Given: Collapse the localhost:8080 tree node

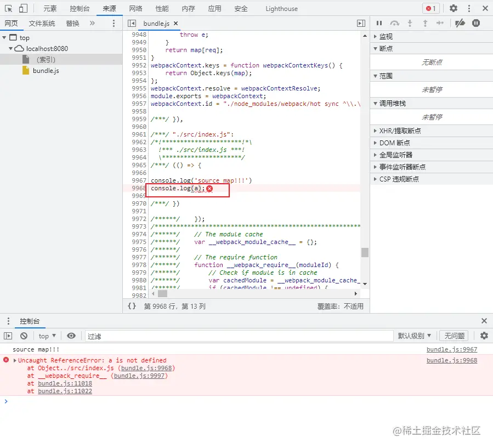Looking at the screenshot, I should [10, 48].
